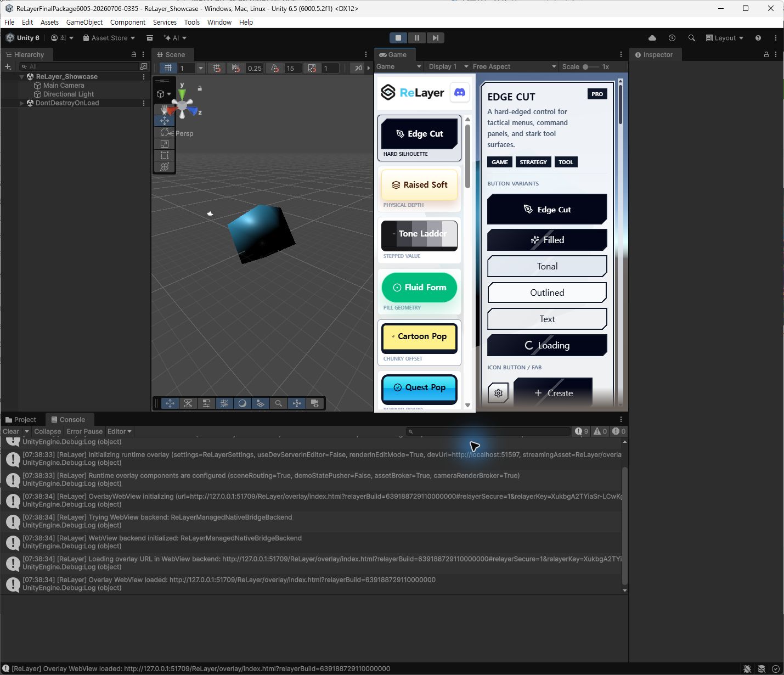The width and height of the screenshot is (784, 675).
Task: Switch to the Project tab
Action: tap(21, 419)
